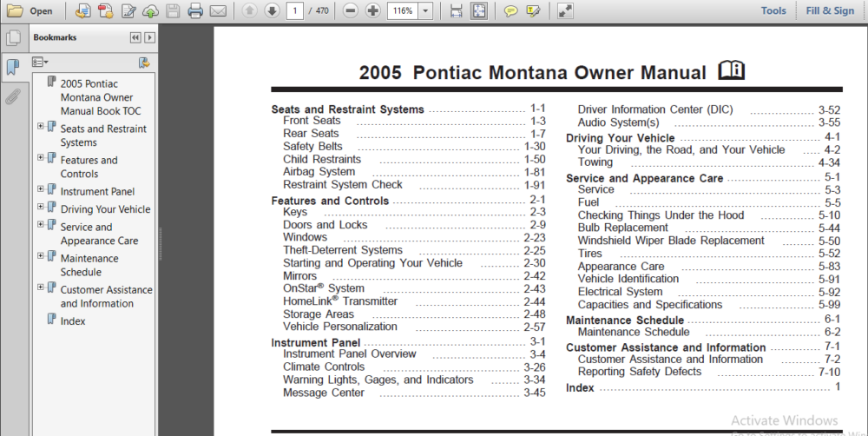Image resolution: width=868 pixels, height=436 pixels.
Task: Open the Tools pane
Action: click(773, 10)
